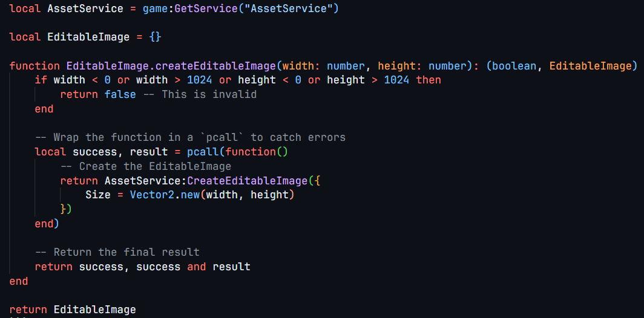This screenshot has height=318, width=644.
Task: Click the then keyword
Action: tap(429, 80)
